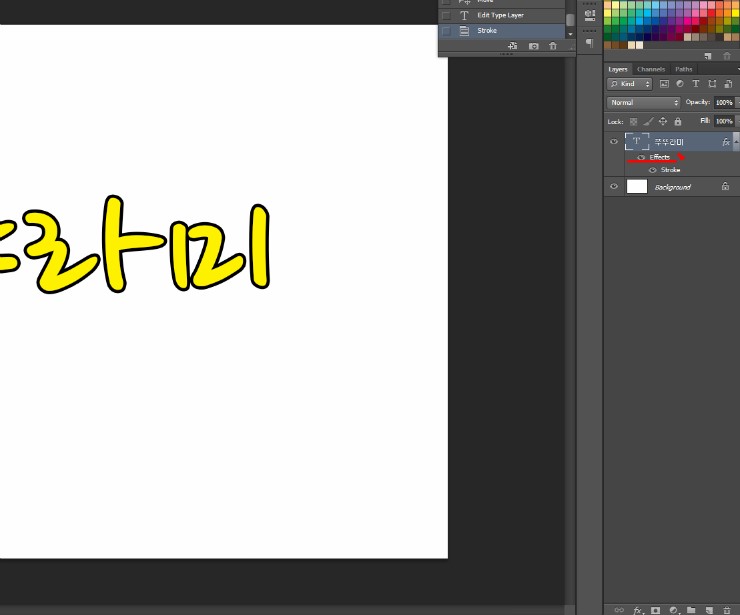Set history brush source for Stroke state
The width and height of the screenshot is (740, 615).
click(446, 31)
